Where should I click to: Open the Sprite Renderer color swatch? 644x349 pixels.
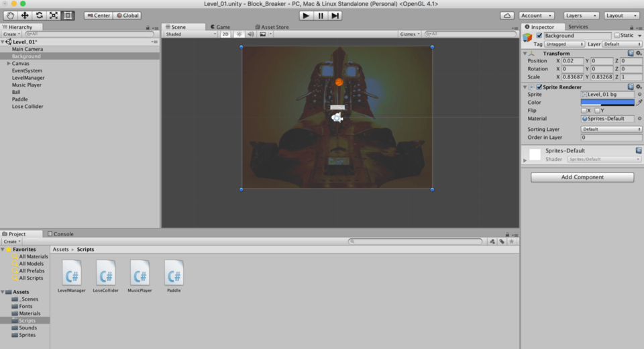[x=607, y=103]
